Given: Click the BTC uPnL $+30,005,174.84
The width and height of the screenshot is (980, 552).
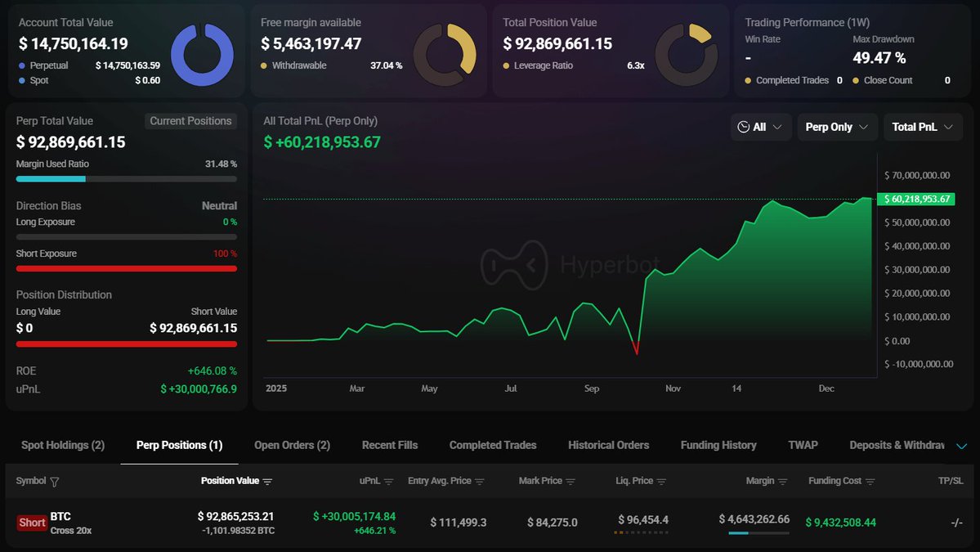Looking at the screenshot, I should tap(355, 516).
